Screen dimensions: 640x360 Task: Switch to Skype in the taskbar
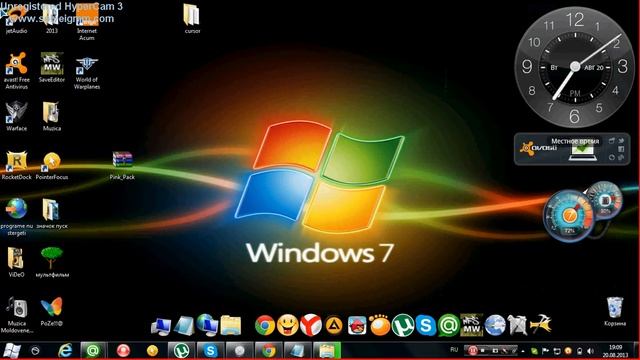click(x=210, y=351)
